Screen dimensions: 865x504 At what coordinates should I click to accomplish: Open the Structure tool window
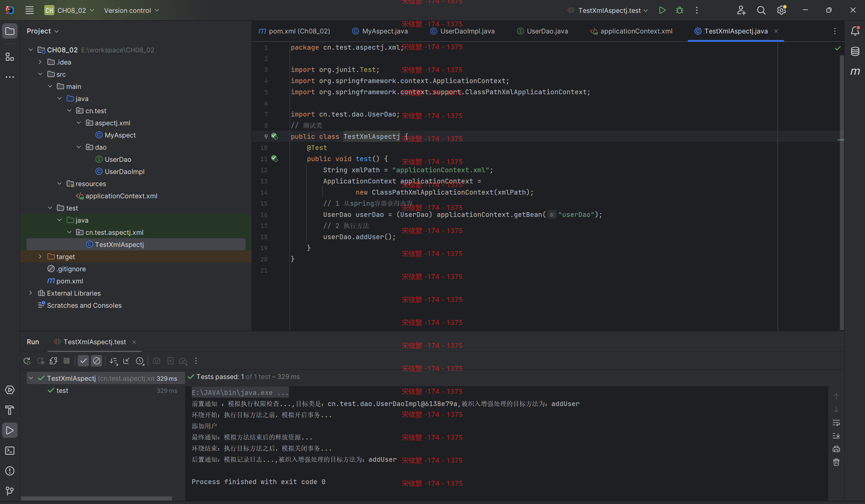point(10,57)
